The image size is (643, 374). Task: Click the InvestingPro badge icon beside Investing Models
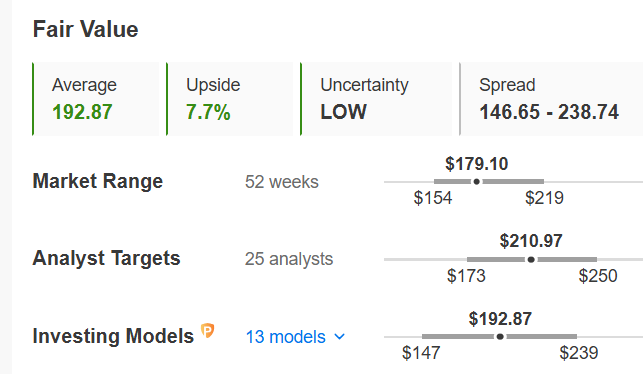tap(207, 331)
